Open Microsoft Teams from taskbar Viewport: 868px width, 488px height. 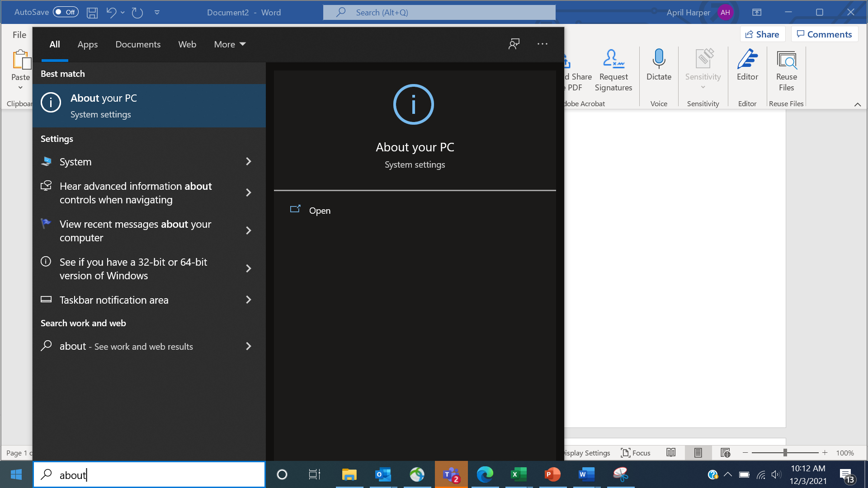[451, 474]
